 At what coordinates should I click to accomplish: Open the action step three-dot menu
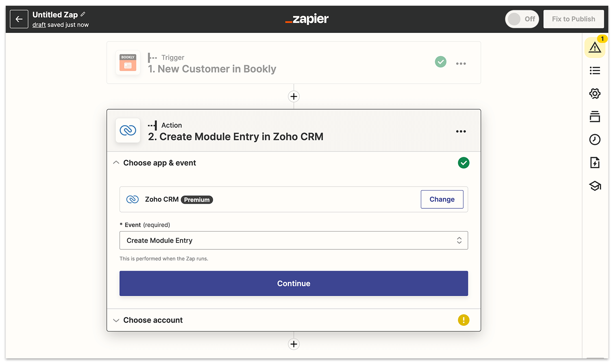click(x=461, y=131)
